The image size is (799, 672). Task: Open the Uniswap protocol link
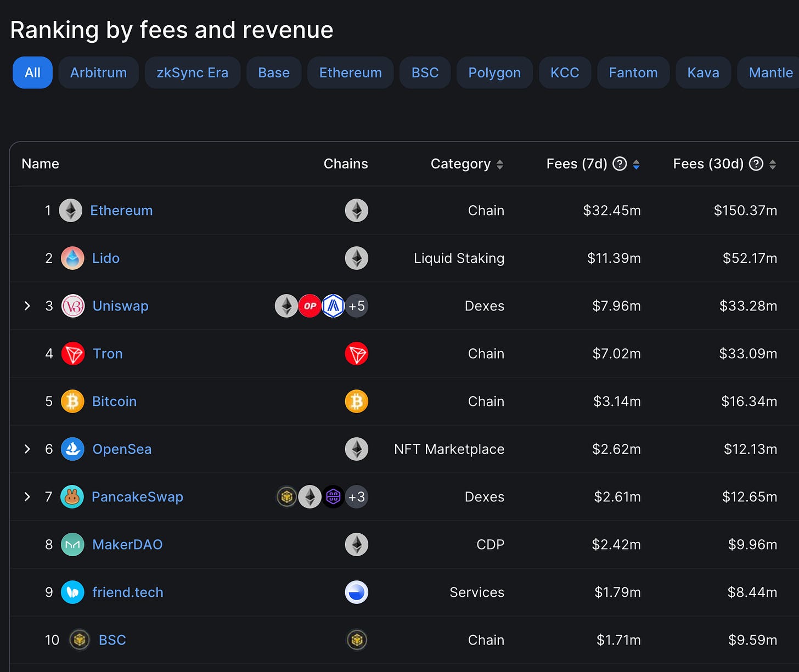121,306
